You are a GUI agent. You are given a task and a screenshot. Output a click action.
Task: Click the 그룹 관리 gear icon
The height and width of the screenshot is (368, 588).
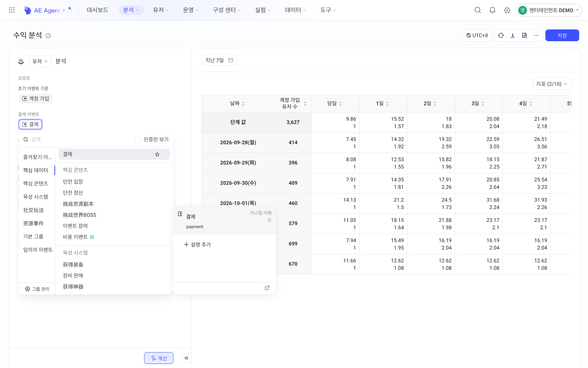point(27,289)
